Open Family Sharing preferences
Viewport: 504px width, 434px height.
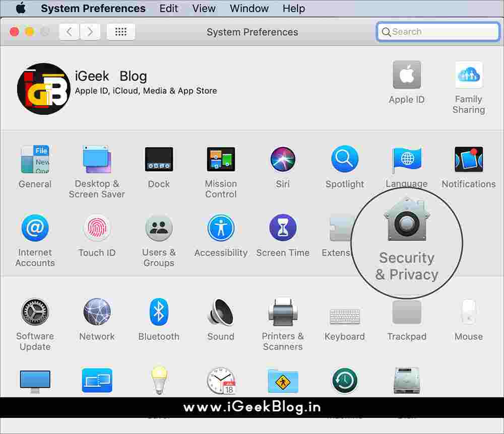pyautogui.click(x=469, y=88)
